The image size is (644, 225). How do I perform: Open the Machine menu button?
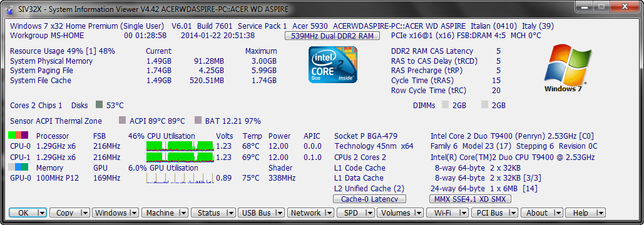click(x=160, y=212)
